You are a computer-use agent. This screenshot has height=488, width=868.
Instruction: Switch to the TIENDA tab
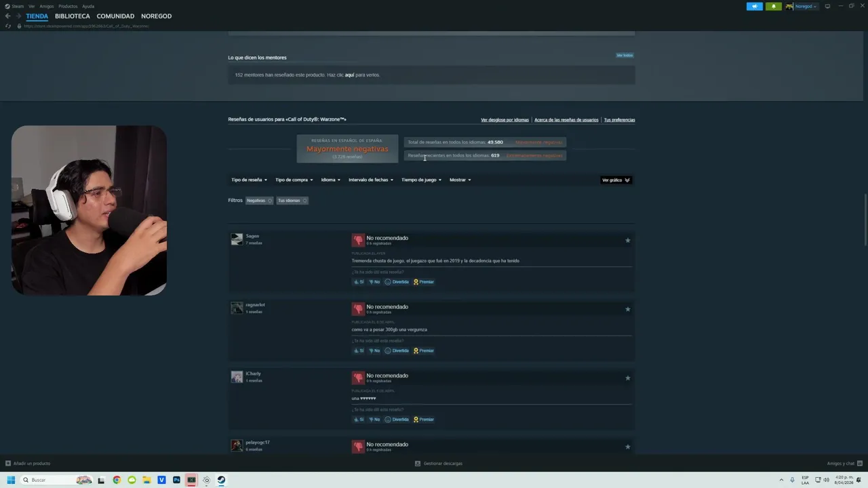point(37,16)
